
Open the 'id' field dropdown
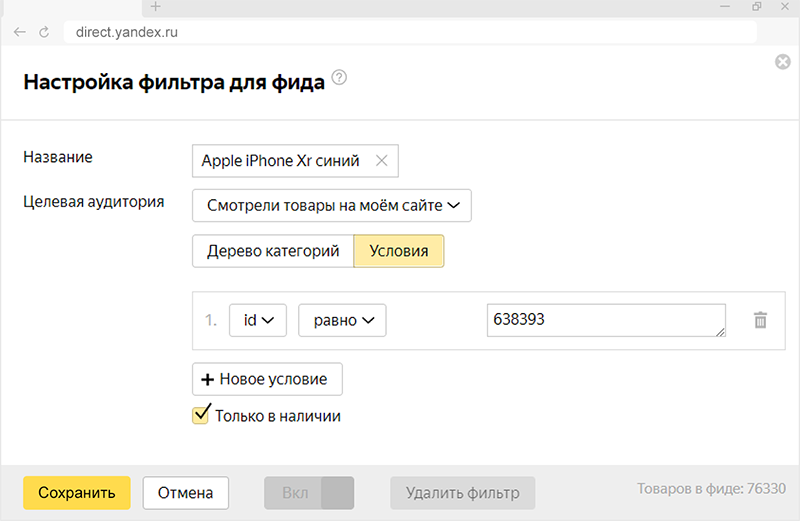pyautogui.click(x=258, y=320)
